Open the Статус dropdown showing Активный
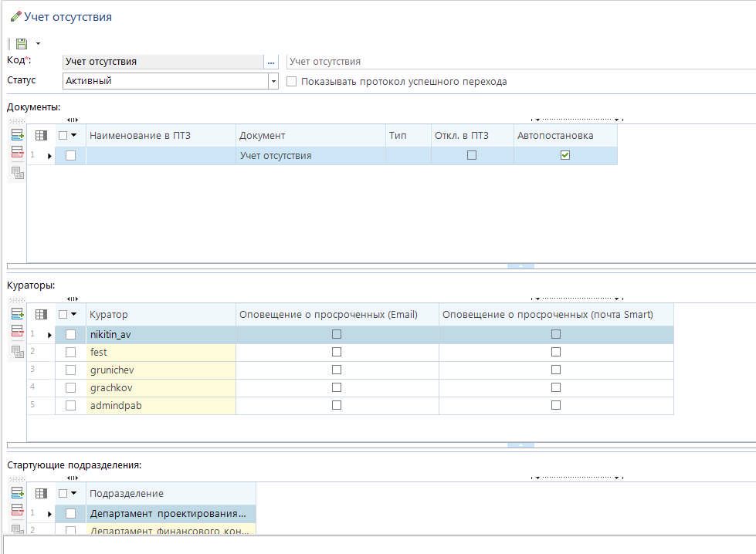Viewport: 756px width, 554px height. tap(273, 81)
